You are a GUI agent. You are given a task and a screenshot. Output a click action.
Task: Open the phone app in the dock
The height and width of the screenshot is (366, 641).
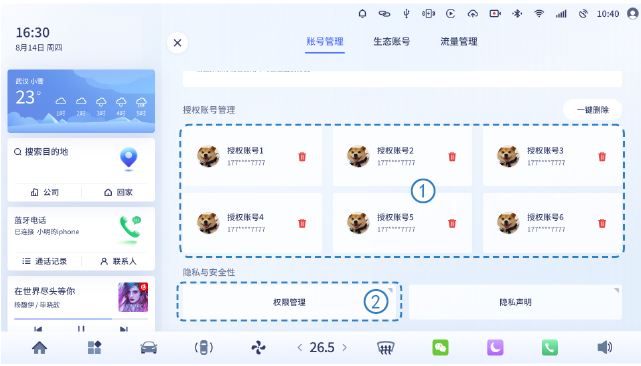click(x=550, y=348)
